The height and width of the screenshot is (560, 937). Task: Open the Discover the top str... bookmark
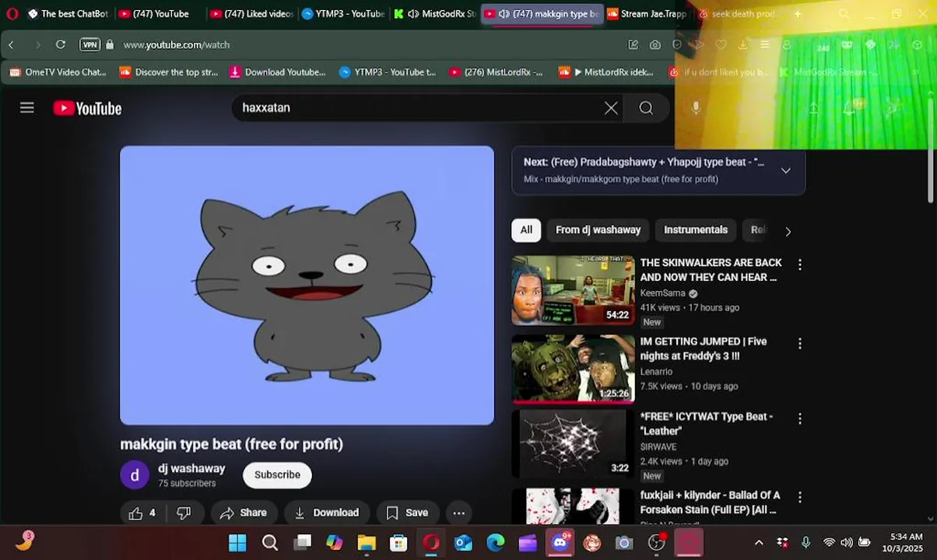(169, 72)
